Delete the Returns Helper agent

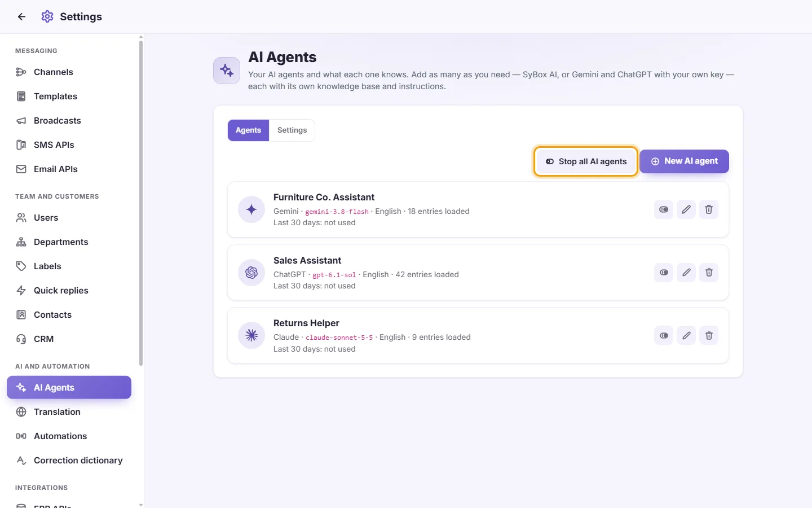(x=709, y=336)
